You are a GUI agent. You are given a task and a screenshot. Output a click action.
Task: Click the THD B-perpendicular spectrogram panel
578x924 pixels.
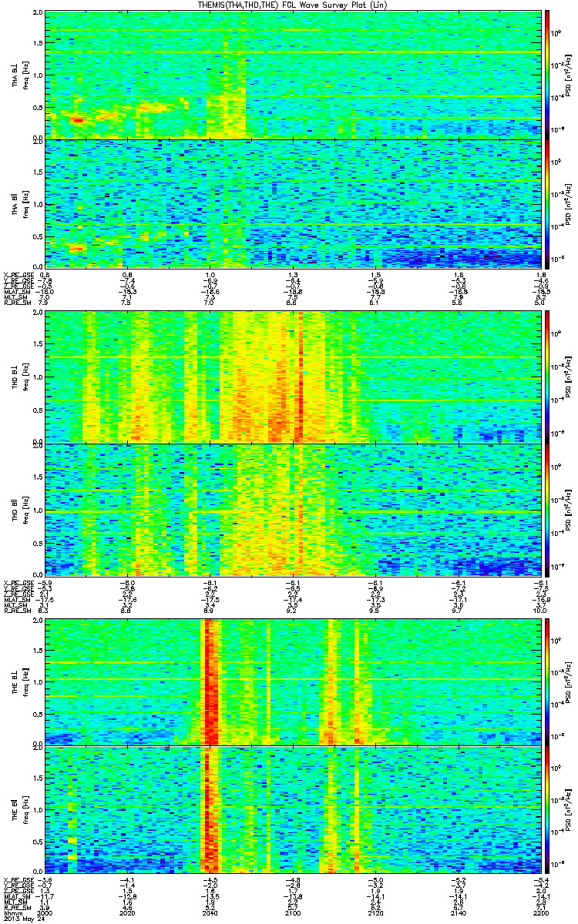[292, 377]
